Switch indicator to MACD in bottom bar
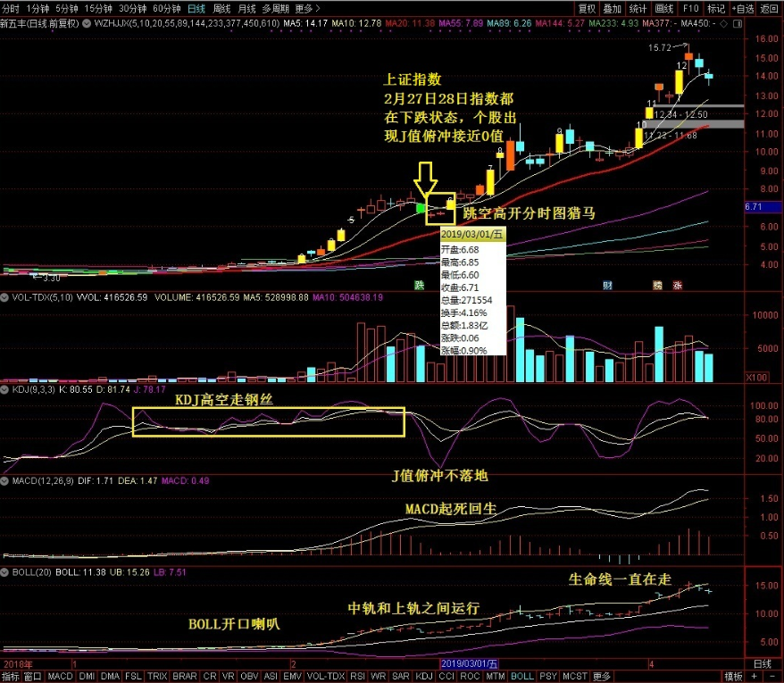The image size is (784, 683). pyautogui.click(x=61, y=677)
